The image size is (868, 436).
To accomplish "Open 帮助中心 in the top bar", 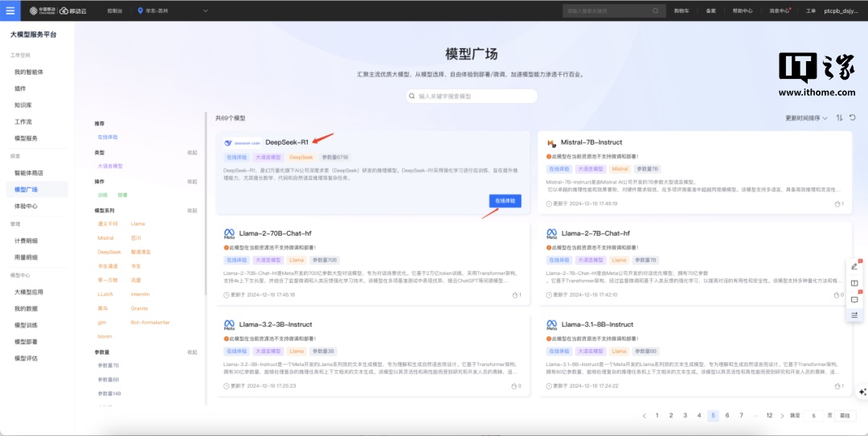I will (x=743, y=10).
